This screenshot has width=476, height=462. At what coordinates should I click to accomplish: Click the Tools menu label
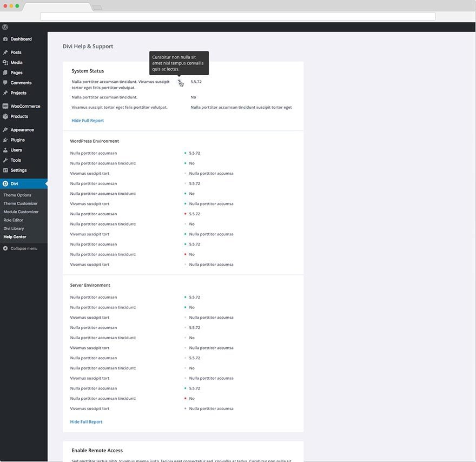pyautogui.click(x=16, y=160)
